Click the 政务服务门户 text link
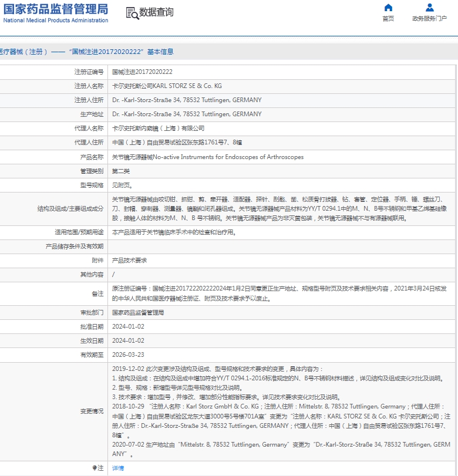458x476 pixels. (x=429, y=19)
